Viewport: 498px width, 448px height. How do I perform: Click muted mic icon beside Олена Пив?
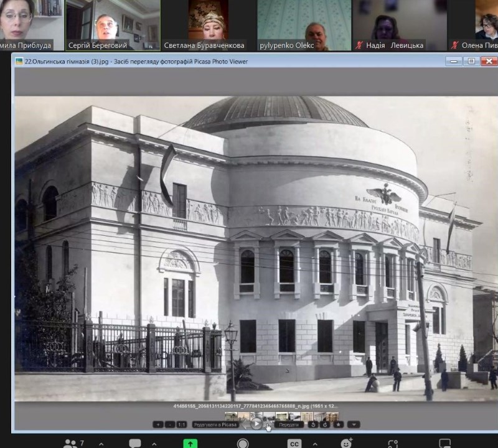[x=455, y=45]
